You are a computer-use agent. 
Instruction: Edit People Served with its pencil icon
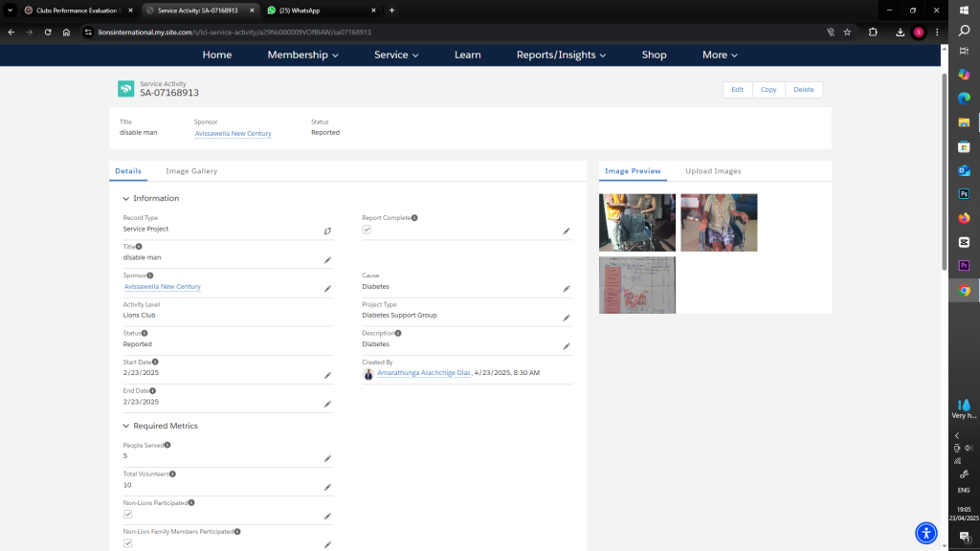pyautogui.click(x=327, y=458)
